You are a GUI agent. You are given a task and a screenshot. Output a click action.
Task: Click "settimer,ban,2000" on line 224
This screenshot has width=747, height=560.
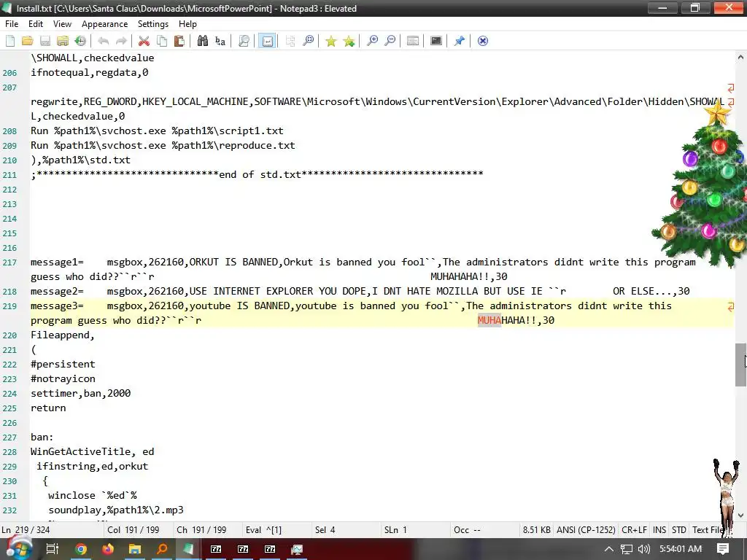click(x=80, y=393)
